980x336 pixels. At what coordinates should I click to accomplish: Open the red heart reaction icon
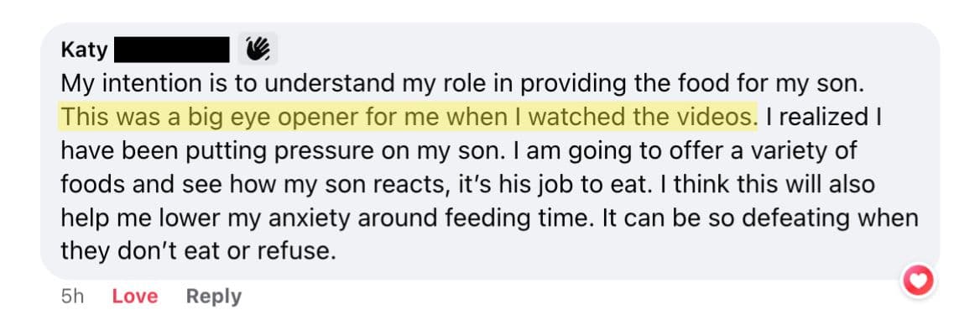917,281
